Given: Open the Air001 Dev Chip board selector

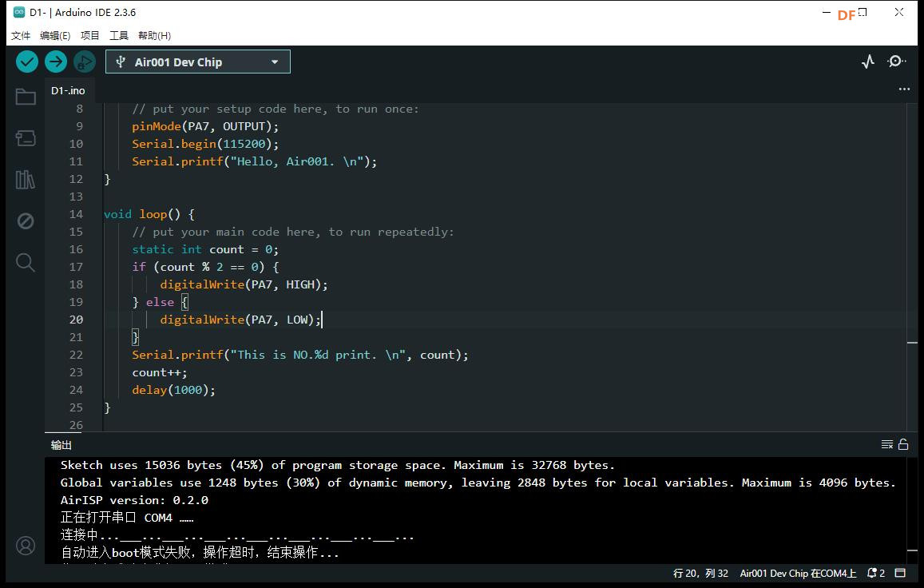Looking at the screenshot, I should [198, 62].
